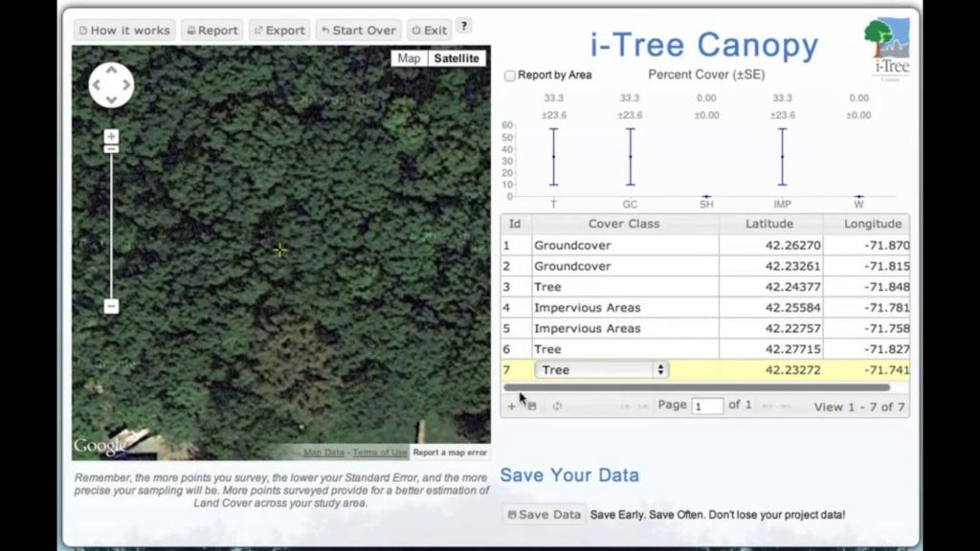
Task: Exit the i-Tree Canopy session
Action: click(430, 30)
